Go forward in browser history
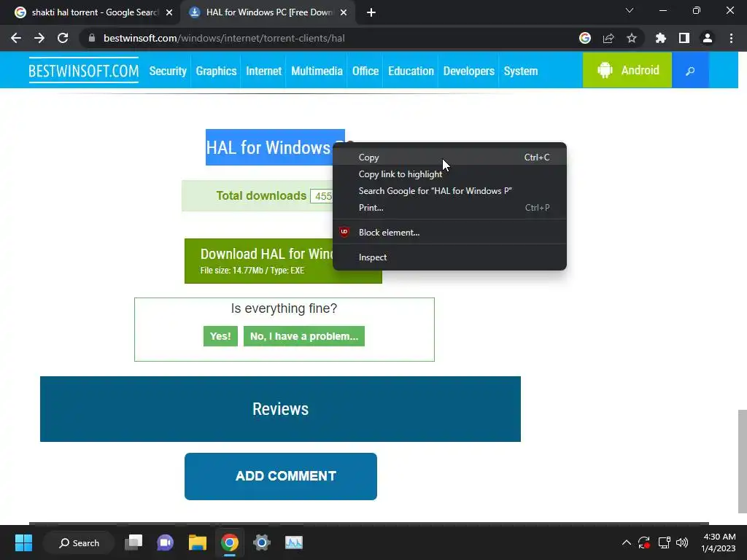747x560 pixels. (39, 38)
